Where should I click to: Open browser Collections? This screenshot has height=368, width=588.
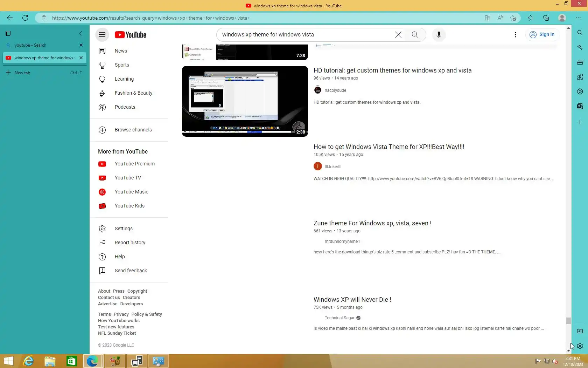(x=546, y=18)
